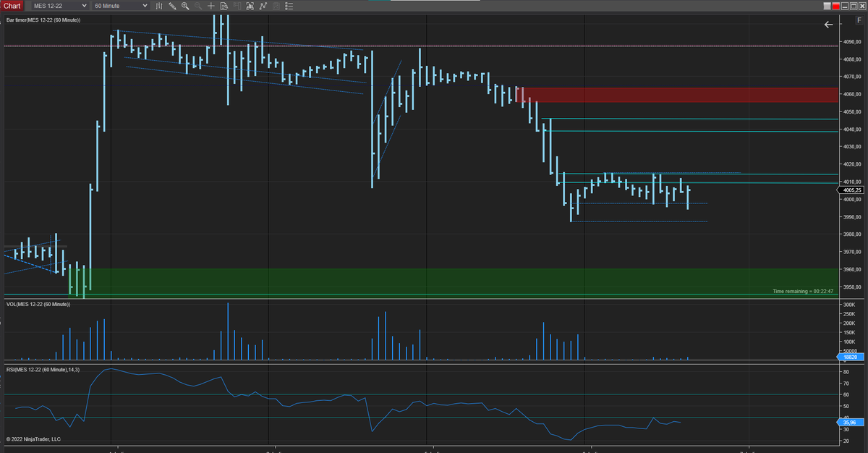Click the red link color swatch
868x453 pixels.
tap(836, 6)
